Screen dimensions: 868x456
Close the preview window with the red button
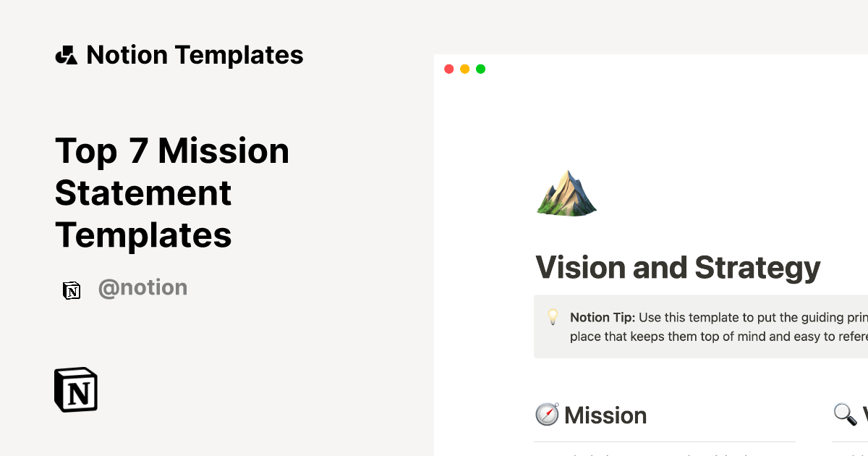tap(449, 69)
